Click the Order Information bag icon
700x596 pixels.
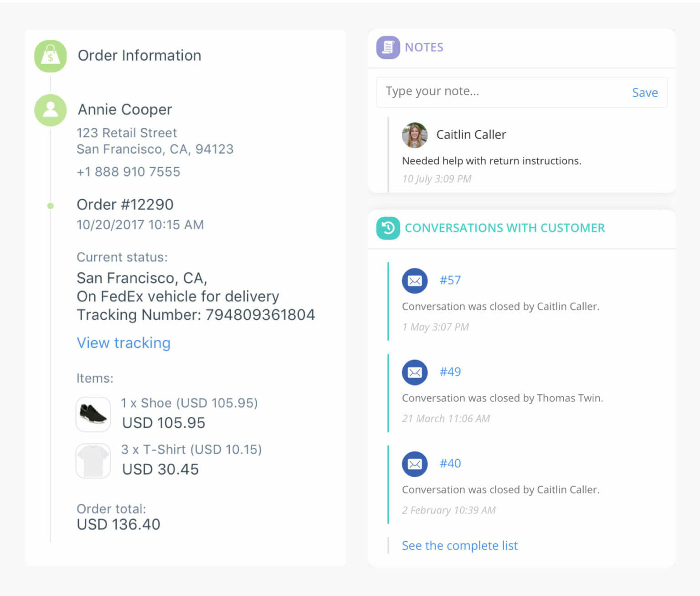tap(51, 56)
